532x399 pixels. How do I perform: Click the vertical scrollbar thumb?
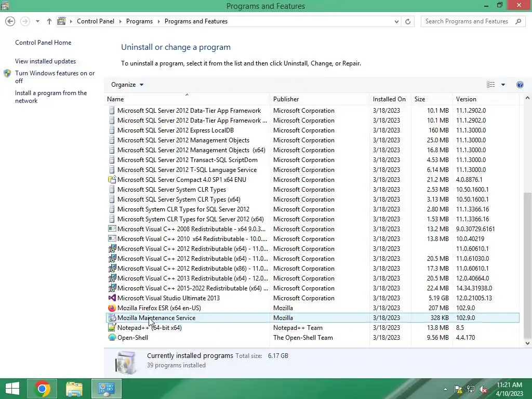pos(527,265)
